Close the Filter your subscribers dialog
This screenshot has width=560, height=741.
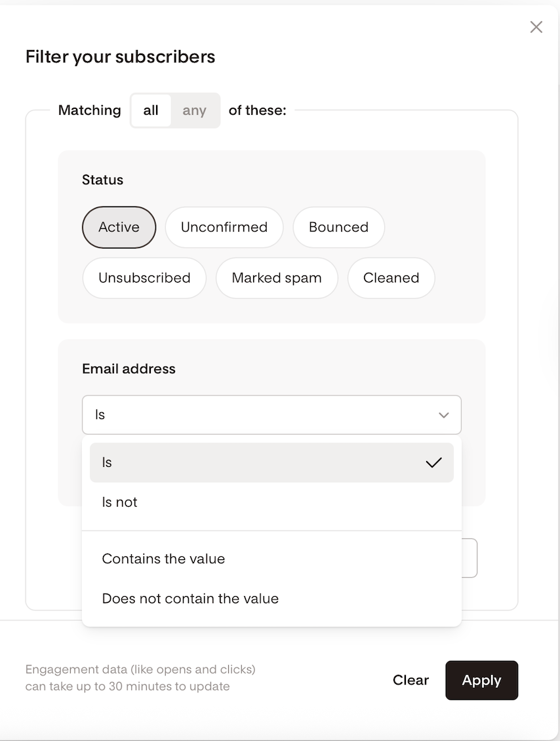(536, 27)
